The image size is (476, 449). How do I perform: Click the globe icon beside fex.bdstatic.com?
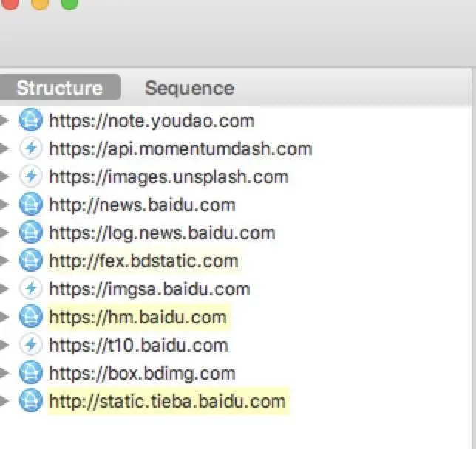(30, 261)
